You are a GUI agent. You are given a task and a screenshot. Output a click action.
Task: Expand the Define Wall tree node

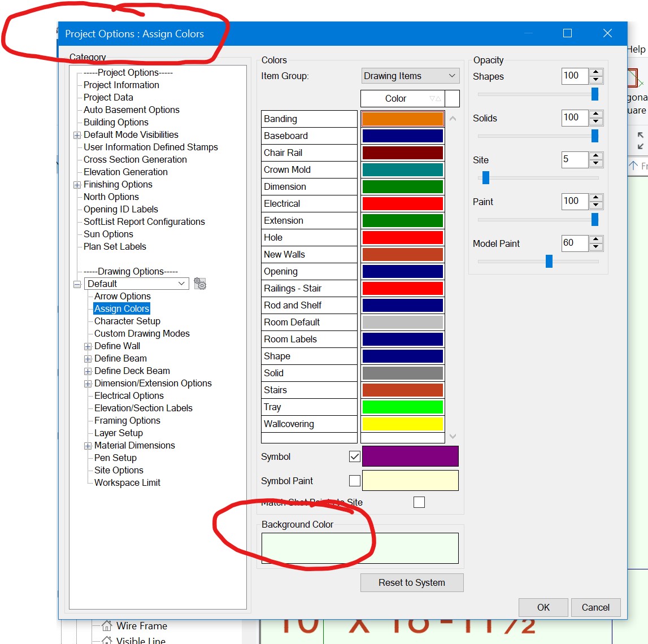[x=88, y=346]
